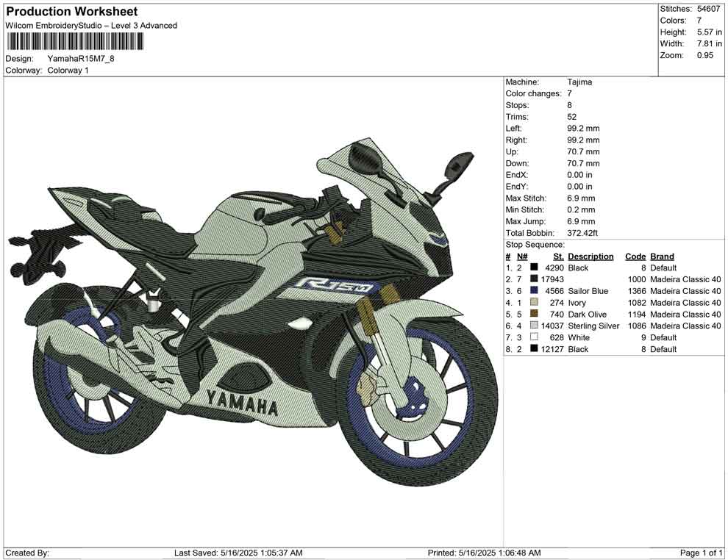This screenshot has width=728, height=560.
Task: Click 'Madeira Classic 40' in Ivory row
Action: click(685, 303)
